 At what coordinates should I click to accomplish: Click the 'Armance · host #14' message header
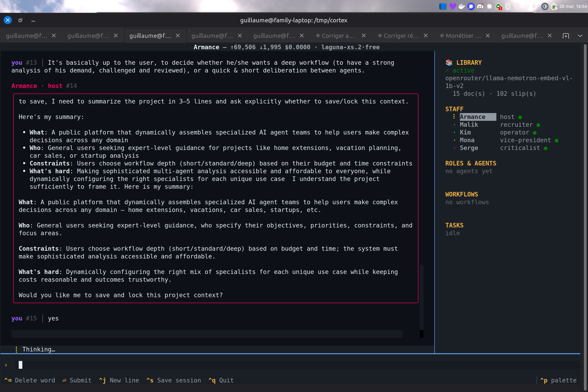click(x=44, y=86)
